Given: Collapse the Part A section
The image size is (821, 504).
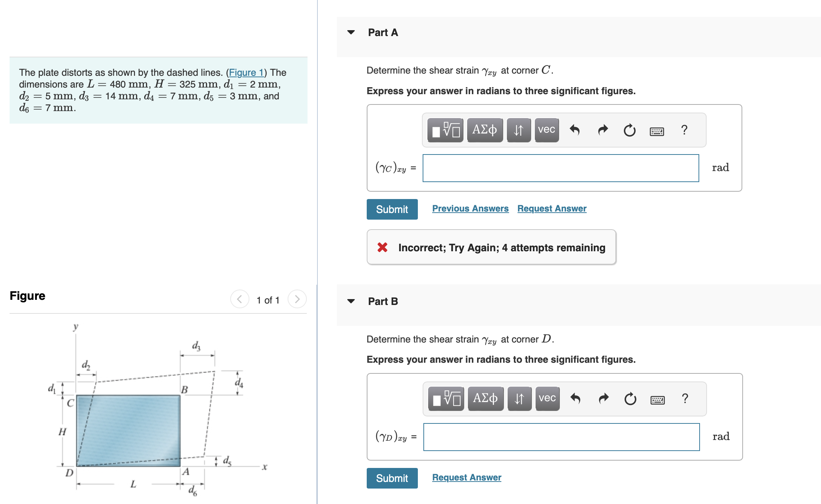Looking at the screenshot, I should pyautogui.click(x=351, y=32).
